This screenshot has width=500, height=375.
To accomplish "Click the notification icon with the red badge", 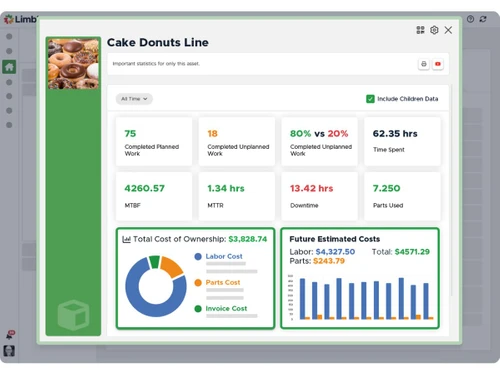I will pos(10,334).
